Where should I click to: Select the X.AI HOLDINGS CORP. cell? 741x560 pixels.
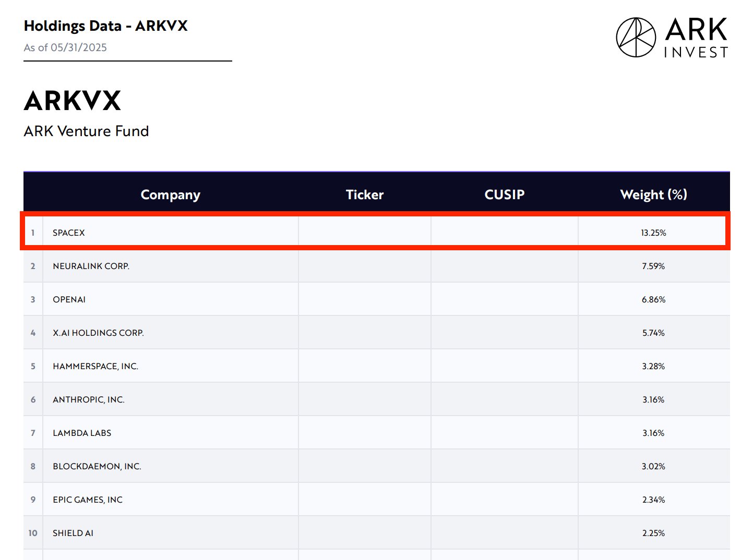click(x=171, y=333)
